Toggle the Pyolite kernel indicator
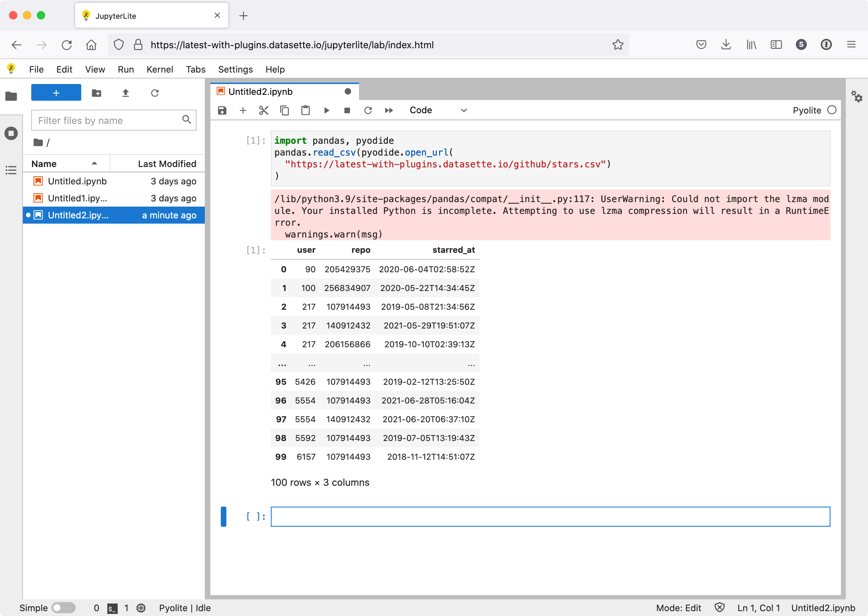The image size is (868, 616). point(832,110)
